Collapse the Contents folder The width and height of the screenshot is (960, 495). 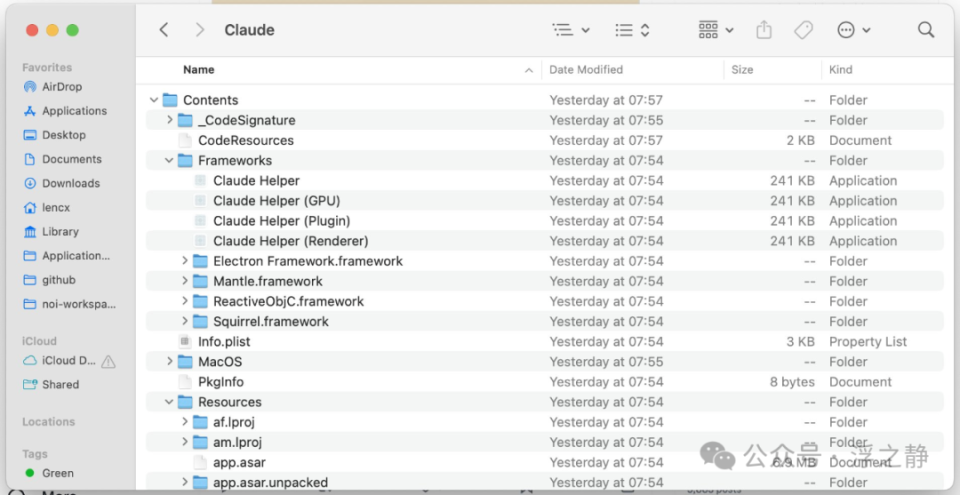pos(154,100)
